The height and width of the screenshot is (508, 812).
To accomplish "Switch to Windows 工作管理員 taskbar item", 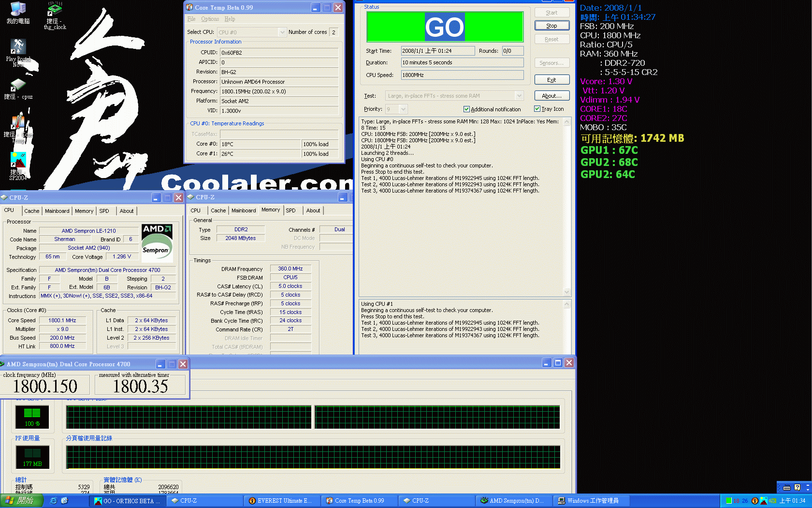I will [591, 501].
